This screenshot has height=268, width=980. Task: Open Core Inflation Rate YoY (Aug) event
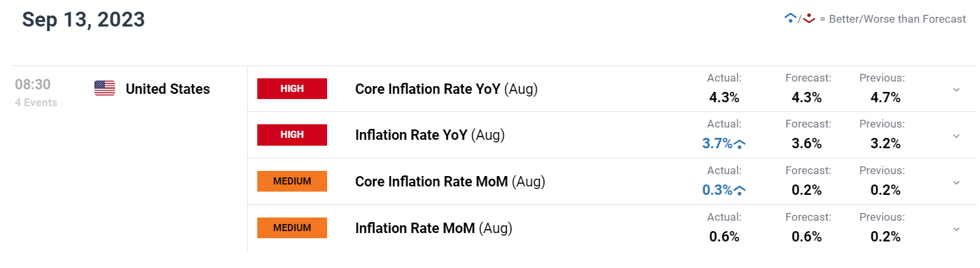[446, 89]
